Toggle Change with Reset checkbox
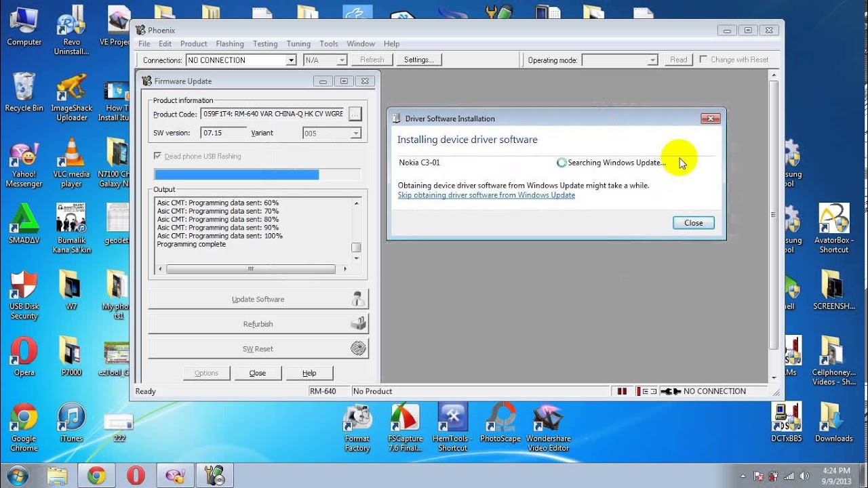This screenshot has height=488, width=868. pyautogui.click(x=703, y=60)
